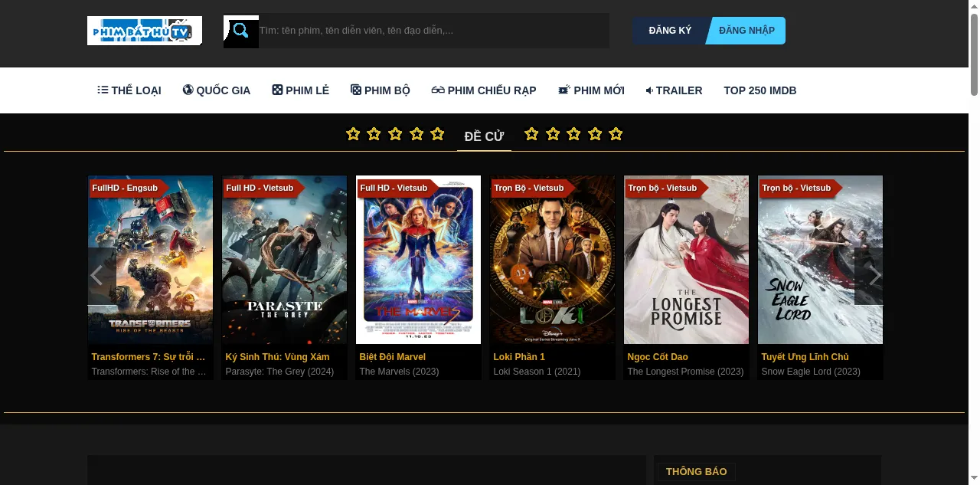Go to the PHIM BỘ section
This screenshot has width=980, height=485.
(381, 90)
